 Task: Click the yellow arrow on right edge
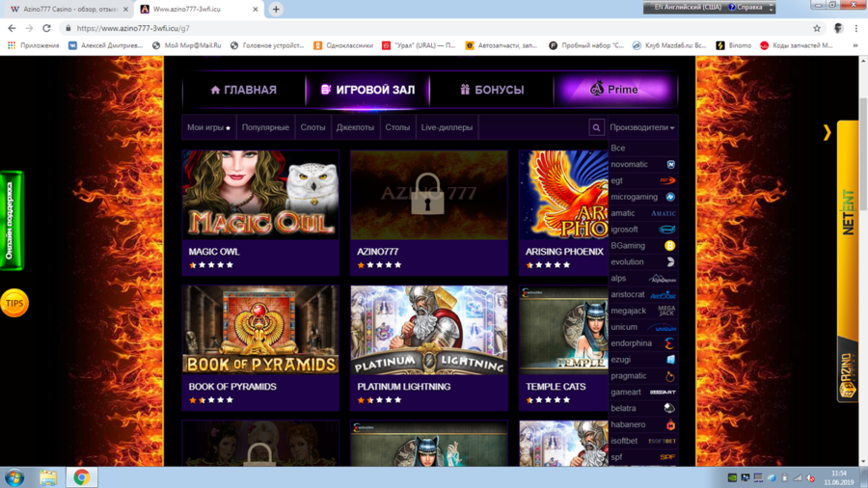[827, 132]
